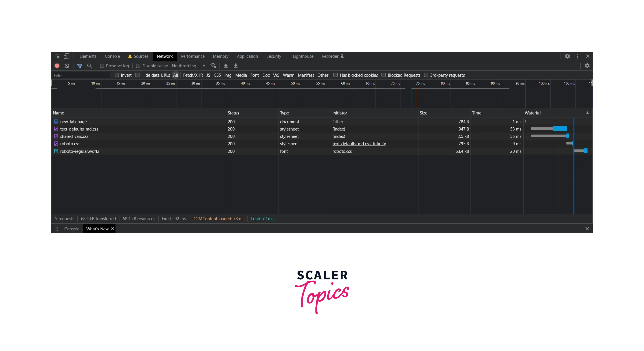Open DevTools settings gear

point(567,56)
